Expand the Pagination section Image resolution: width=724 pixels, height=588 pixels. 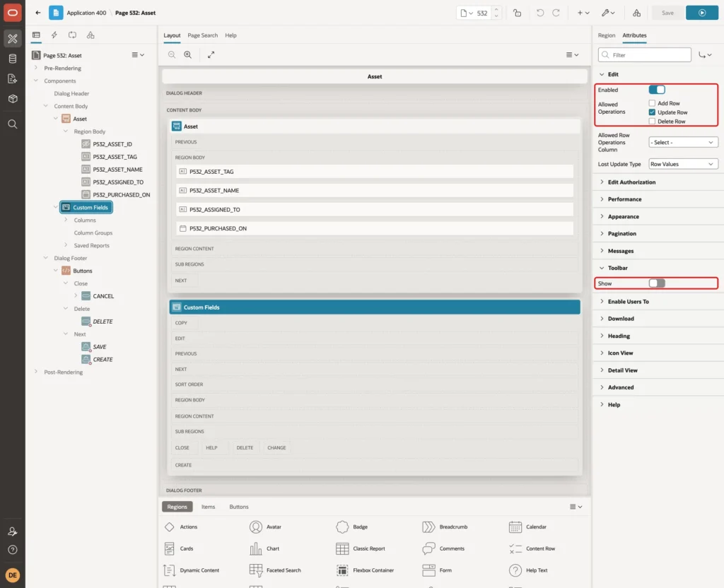pyautogui.click(x=621, y=233)
